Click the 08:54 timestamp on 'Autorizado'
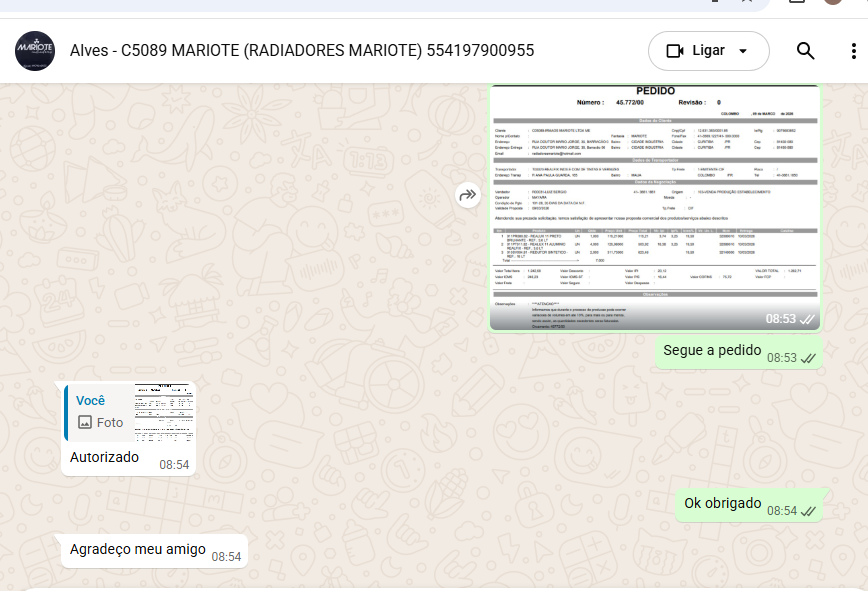This screenshot has width=868, height=591. [x=174, y=464]
